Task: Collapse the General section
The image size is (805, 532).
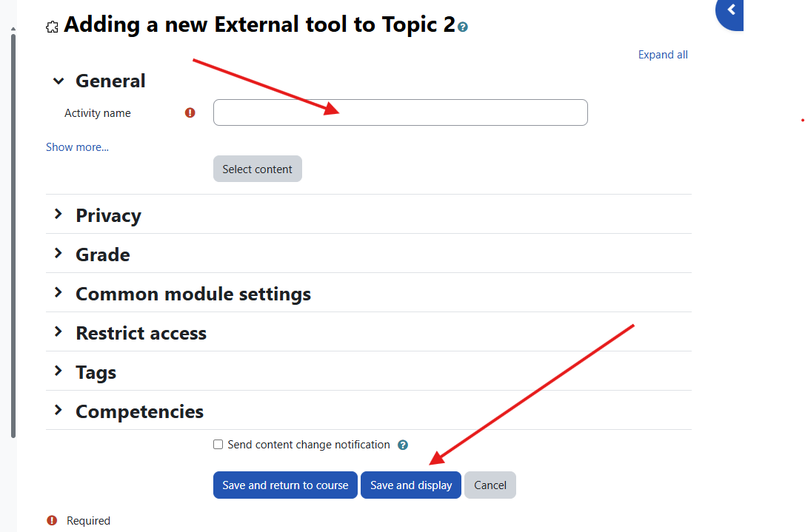Action: pos(59,81)
